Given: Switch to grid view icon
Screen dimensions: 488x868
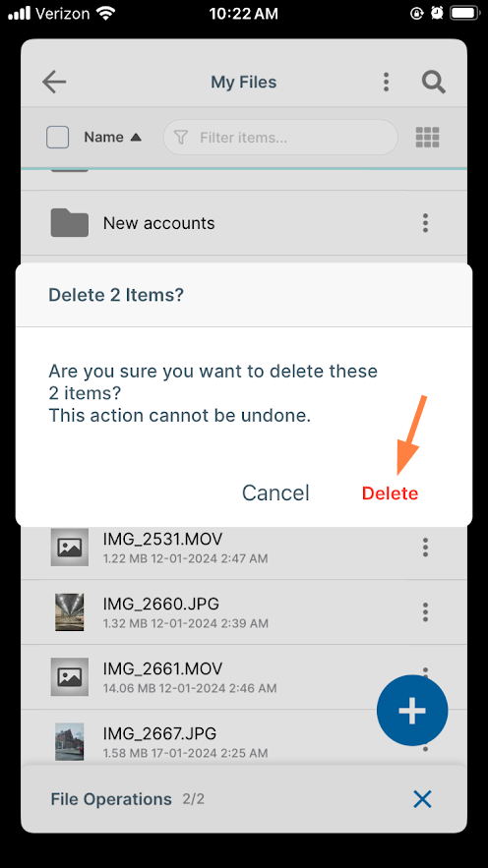Looking at the screenshot, I should pos(428,138).
